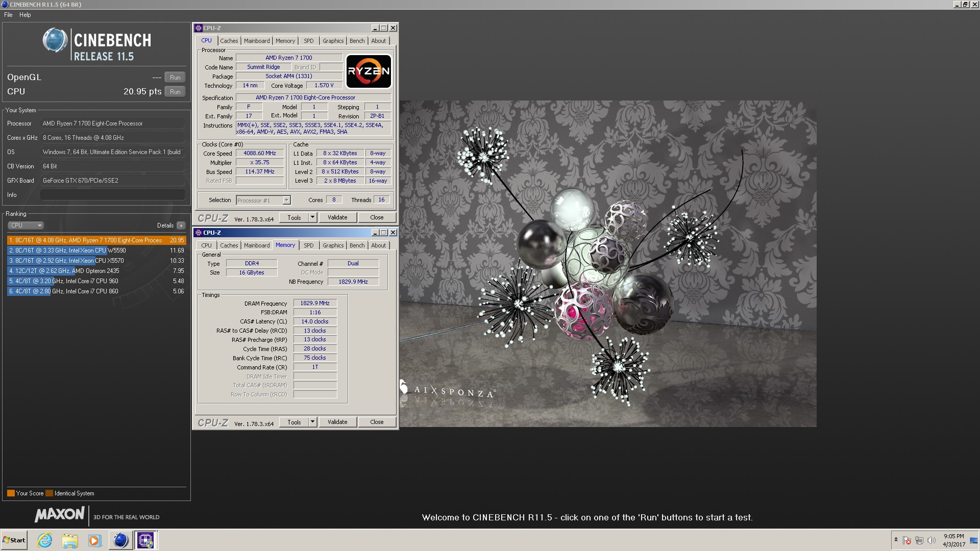
Task: Click the MAXON logo at bottom left
Action: 59,514
